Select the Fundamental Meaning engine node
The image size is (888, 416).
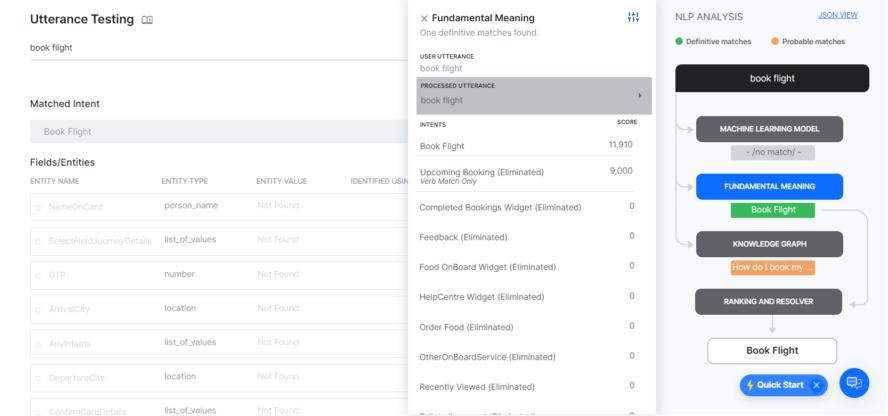coord(769,186)
